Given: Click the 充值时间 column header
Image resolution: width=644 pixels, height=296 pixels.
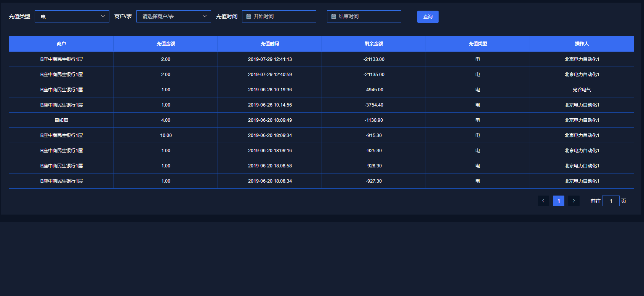Looking at the screenshot, I should pos(270,44).
